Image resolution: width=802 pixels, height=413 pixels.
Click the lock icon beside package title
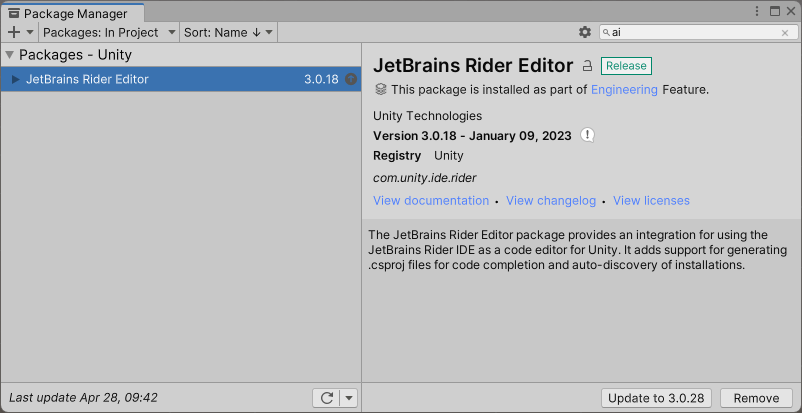pos(588,66)
